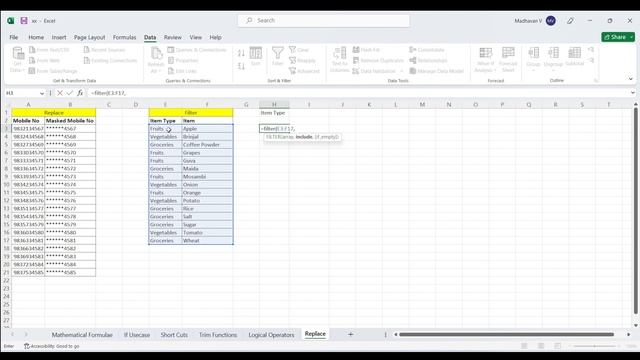This screenshot has width=640, height=360.
Task: Add a new sheet with plus button
Action: click(x=350, y=334)
